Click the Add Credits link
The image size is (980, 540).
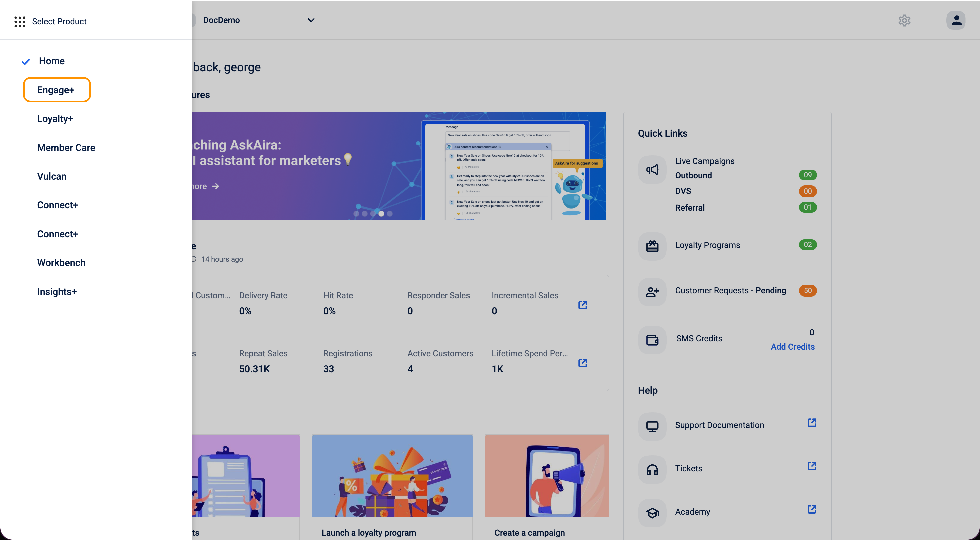(x=792, y=347)
